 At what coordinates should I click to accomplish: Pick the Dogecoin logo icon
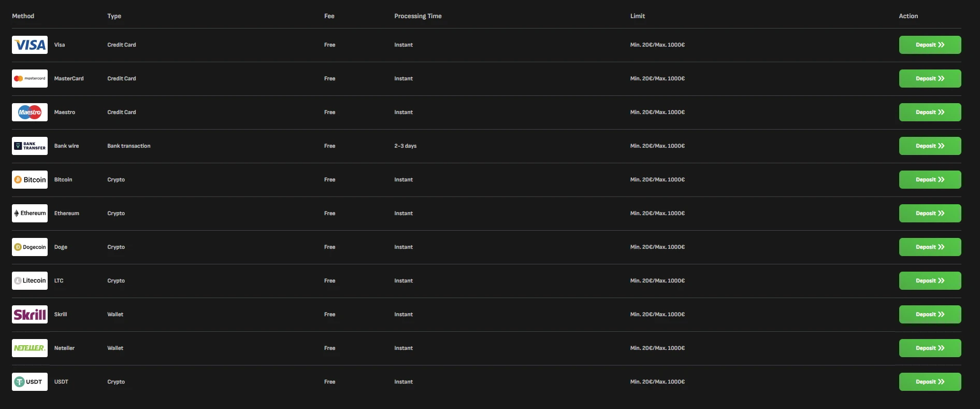30,247
